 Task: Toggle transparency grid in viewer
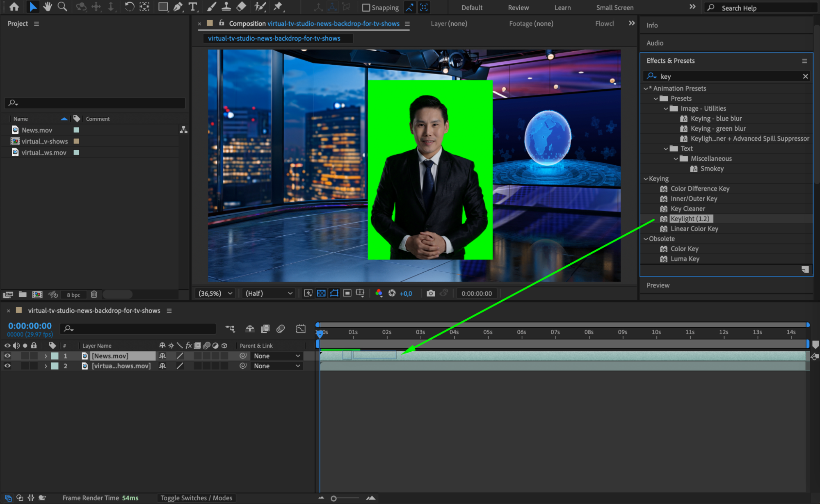(x=321, y=293)
